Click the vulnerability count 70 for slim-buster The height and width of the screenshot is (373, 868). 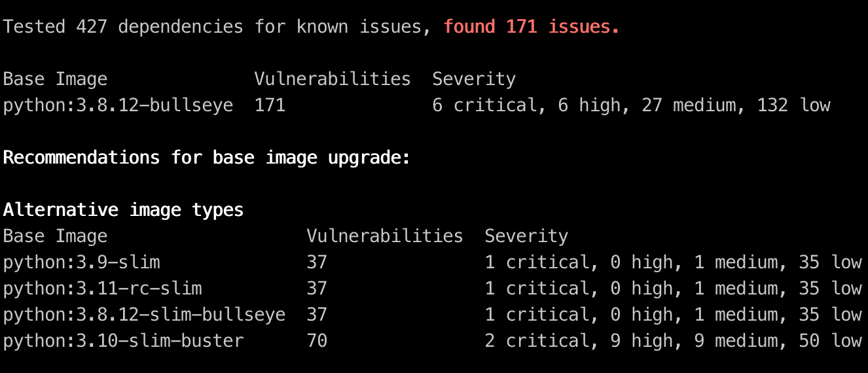coord(317,341)
